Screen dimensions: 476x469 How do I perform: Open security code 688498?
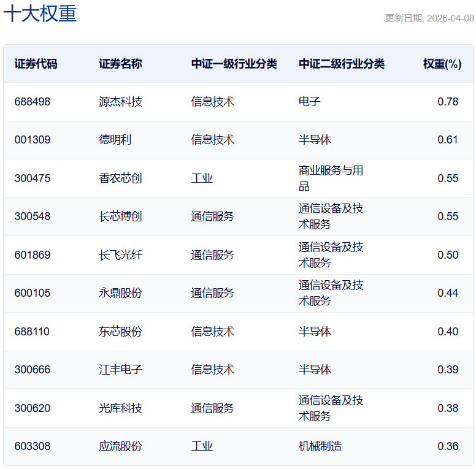33,102
